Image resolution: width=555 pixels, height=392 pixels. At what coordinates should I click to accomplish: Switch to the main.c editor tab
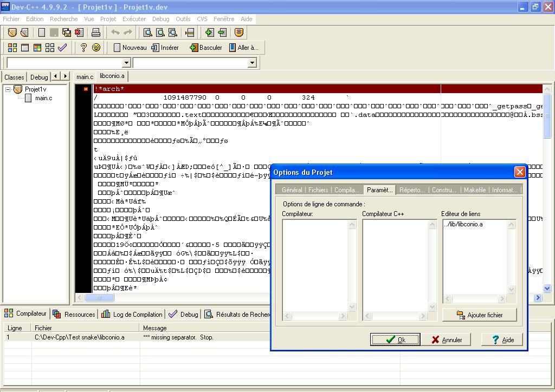point(85,77)
